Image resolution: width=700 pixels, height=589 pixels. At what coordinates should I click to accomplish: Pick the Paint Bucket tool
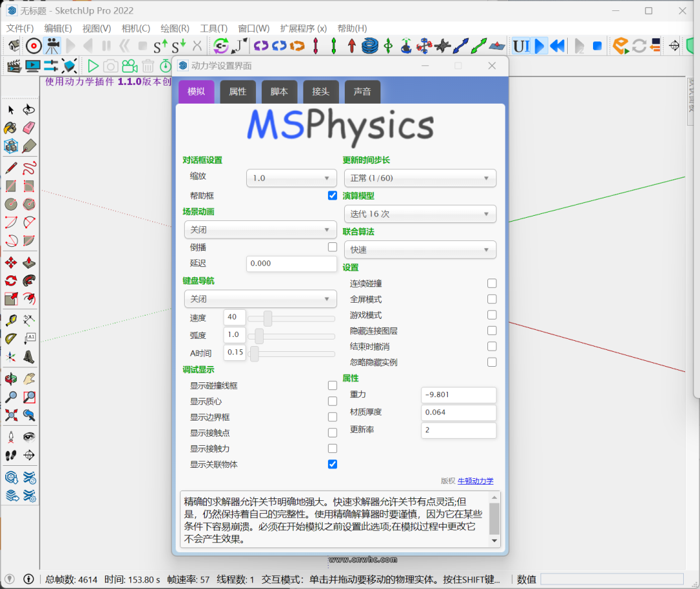pyautogui.click(x=11, y=128)
